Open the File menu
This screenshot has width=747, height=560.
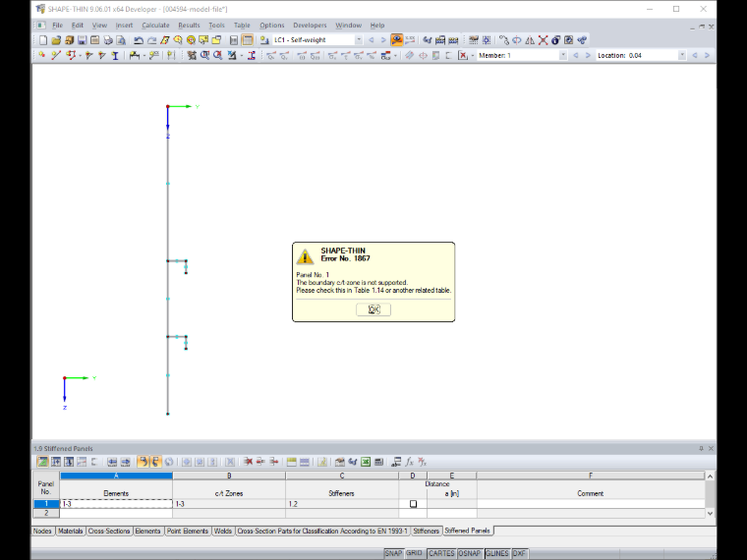click(x=57, y=26)
